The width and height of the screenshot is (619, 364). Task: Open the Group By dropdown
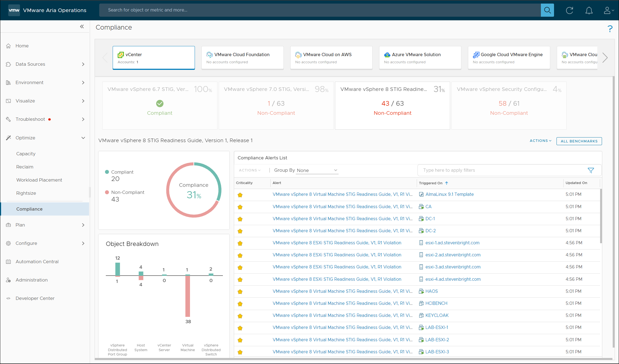(x=317, y=170)
